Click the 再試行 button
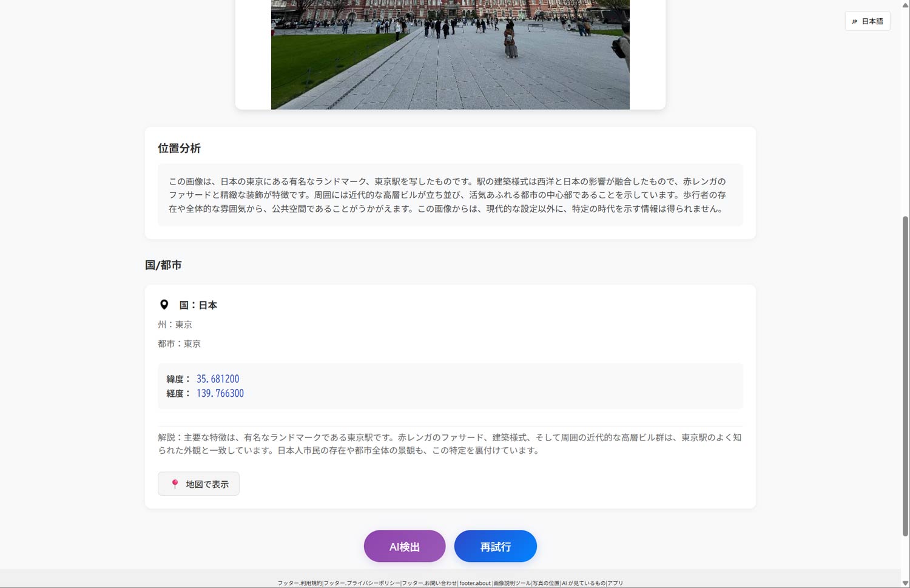 pyautogui.click(x=495, y=546)
